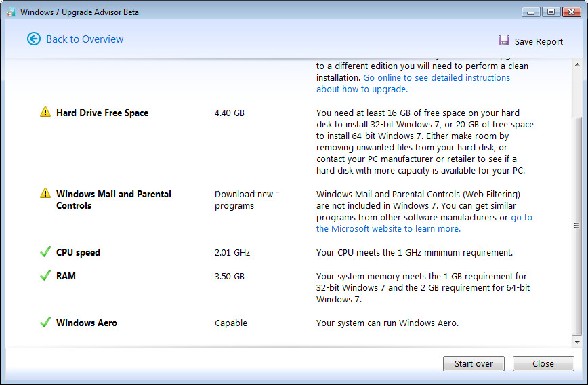Click the Save Report text label
The width and height of the screenshot is (588, 385).
click(539, 42)
